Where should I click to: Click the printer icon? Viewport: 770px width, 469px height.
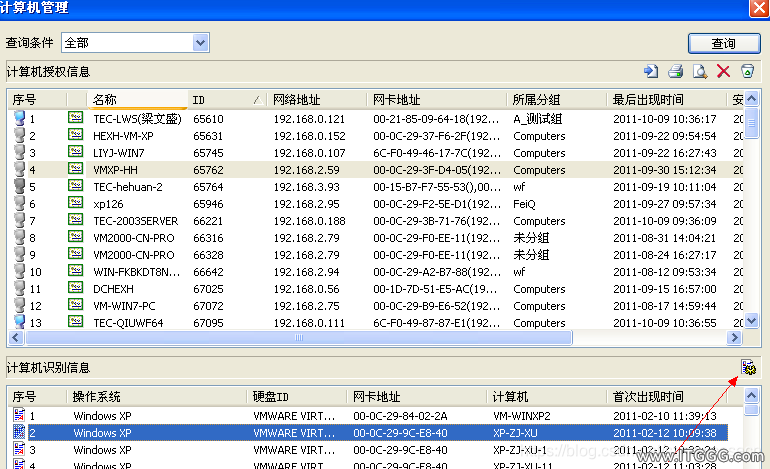coord(676,72)
